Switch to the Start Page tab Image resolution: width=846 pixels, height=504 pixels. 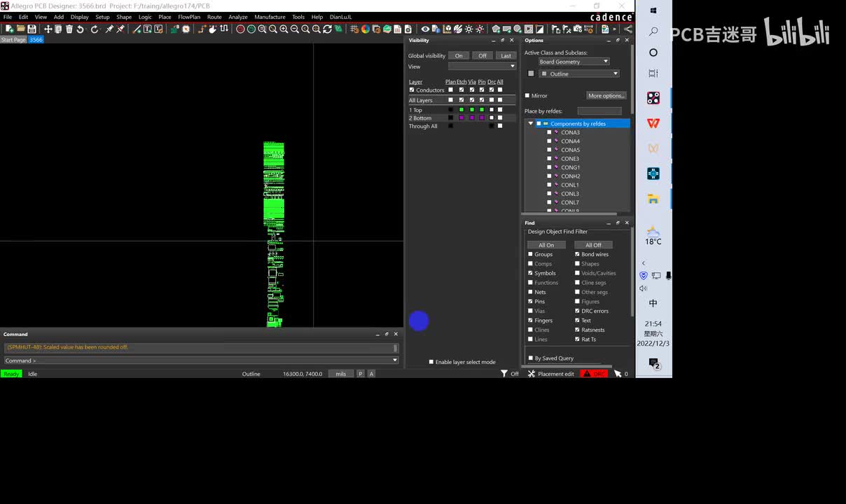pyautogui.click(x=13, y=40)
